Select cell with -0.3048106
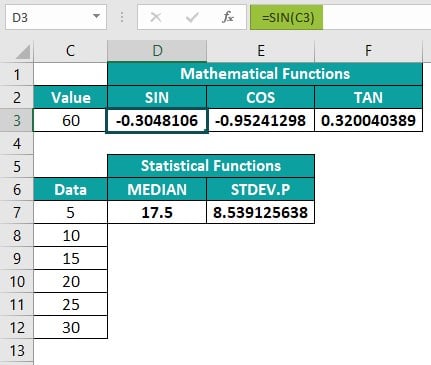431x365 pixels. point(157,120)
